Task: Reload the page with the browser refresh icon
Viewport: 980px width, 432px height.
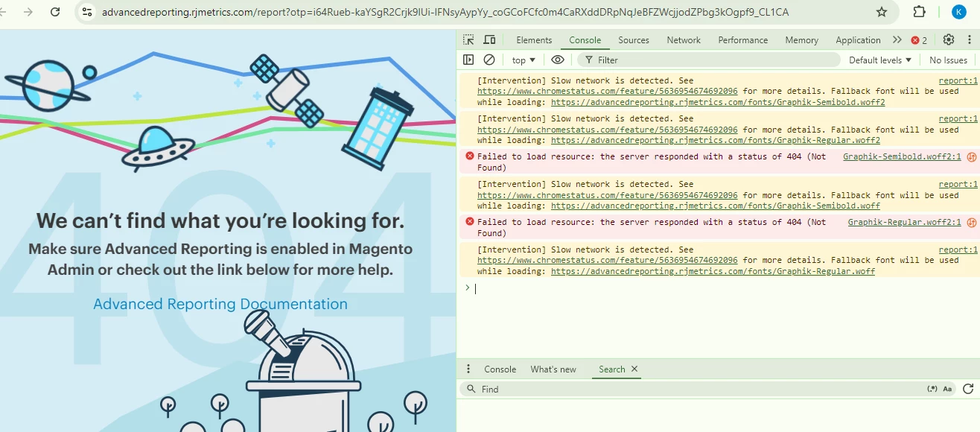Action: click(55, 12)
